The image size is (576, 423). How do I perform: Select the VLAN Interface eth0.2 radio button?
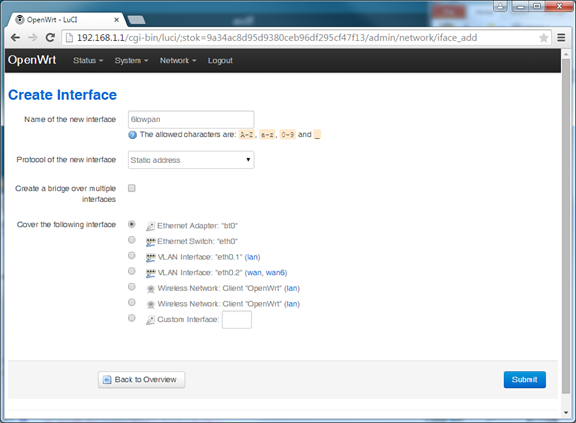click(x=132, y=271)
